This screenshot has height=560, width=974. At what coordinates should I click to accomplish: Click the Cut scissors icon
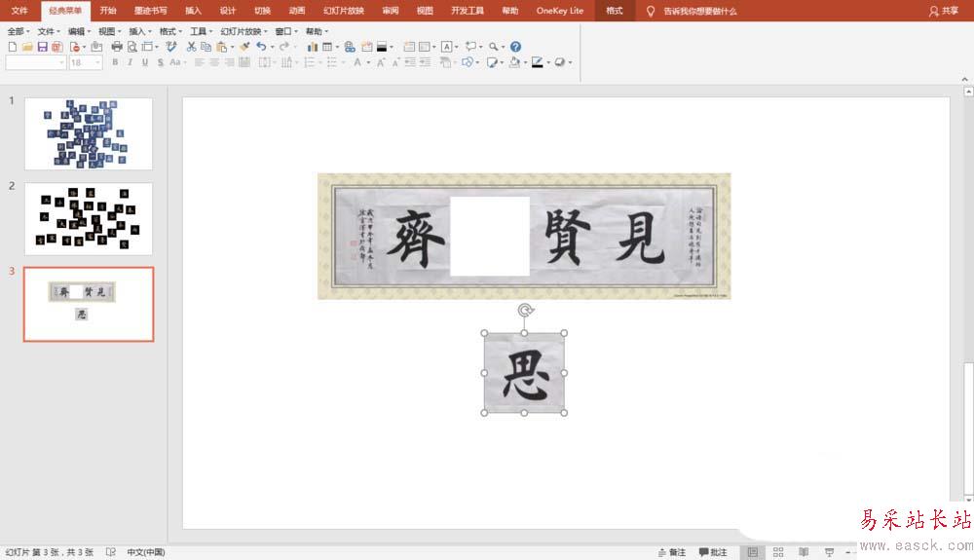pos(191,47)
